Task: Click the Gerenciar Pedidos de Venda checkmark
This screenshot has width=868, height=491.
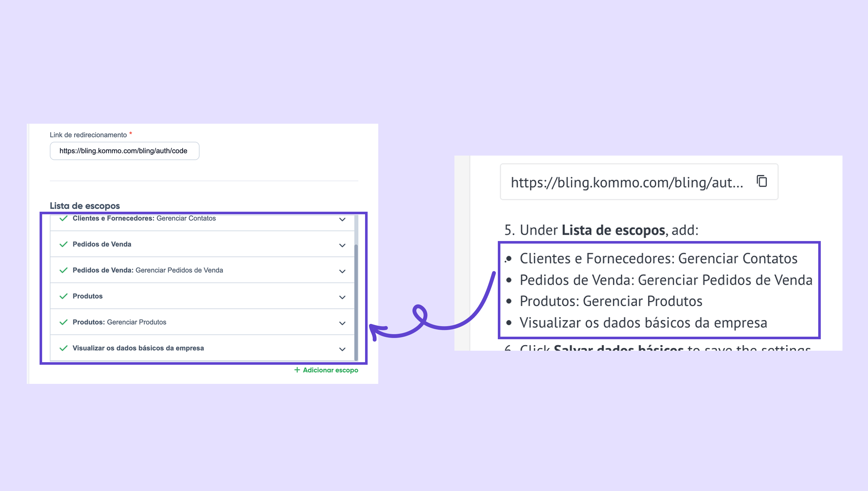Action: pos(64,270)
